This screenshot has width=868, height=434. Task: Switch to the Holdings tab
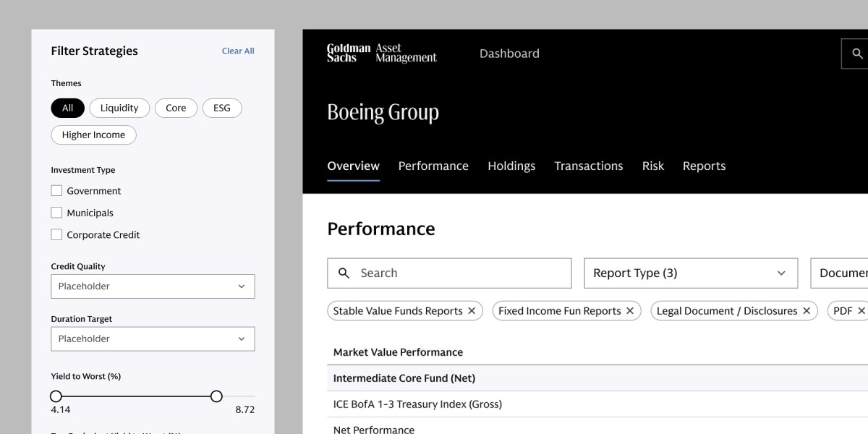(x=511, y=166)
